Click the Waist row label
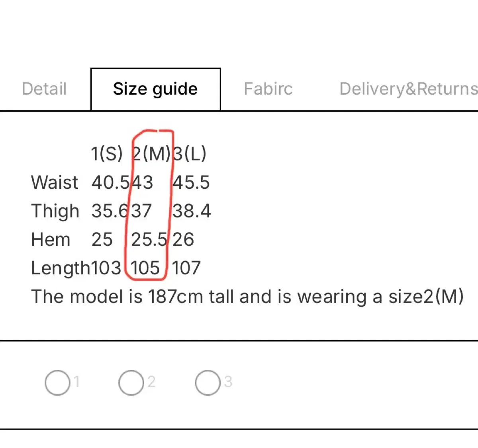 55,182
